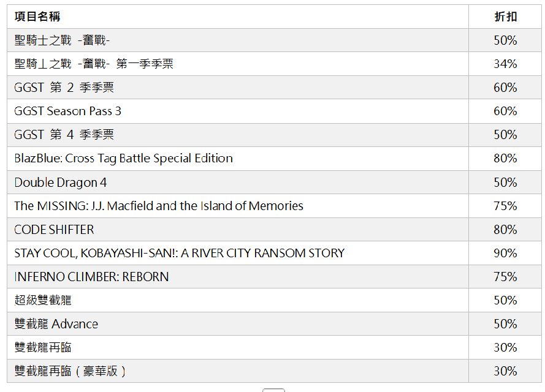Viewport: 545px width, 392px height.
Task: Click the small button below the table
Action: click(273, 390)
